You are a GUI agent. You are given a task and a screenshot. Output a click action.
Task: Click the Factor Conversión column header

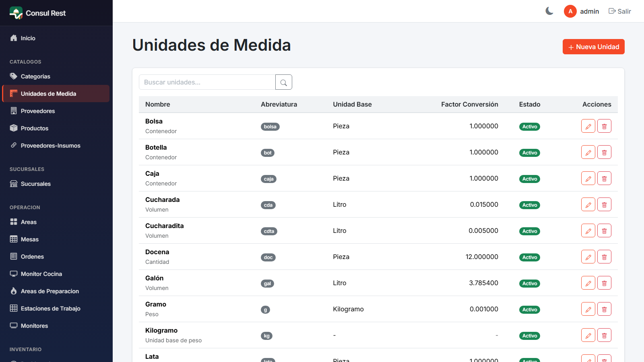(x=470, y=105)
